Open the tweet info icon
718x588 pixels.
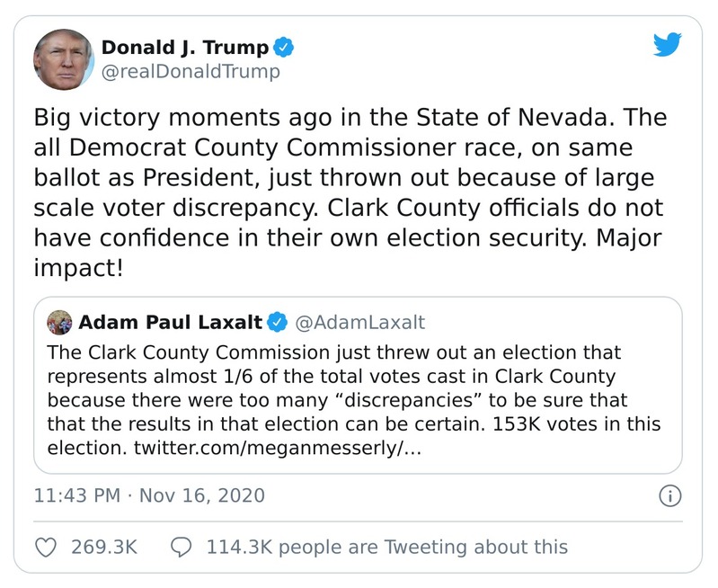pos(669,495)
